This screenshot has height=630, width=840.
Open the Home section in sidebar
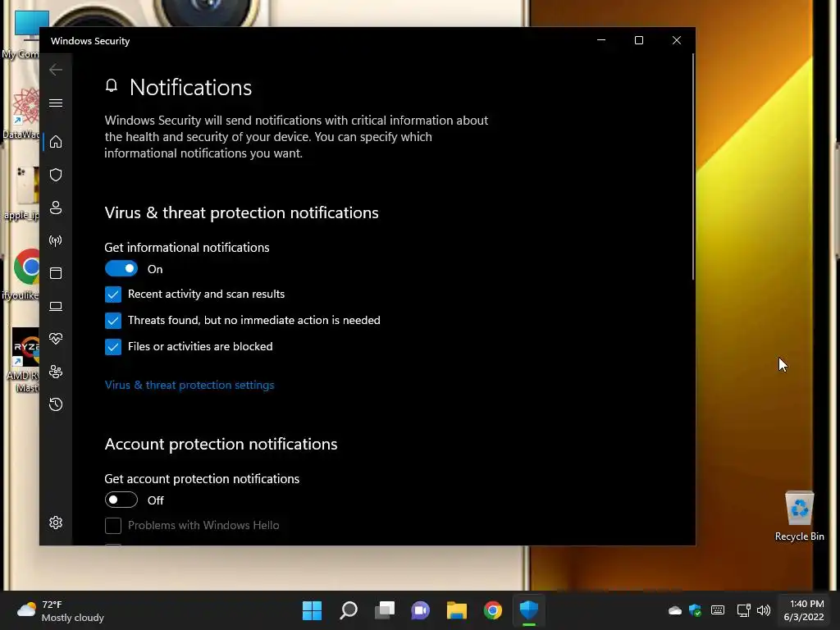[x=56, y=142]
